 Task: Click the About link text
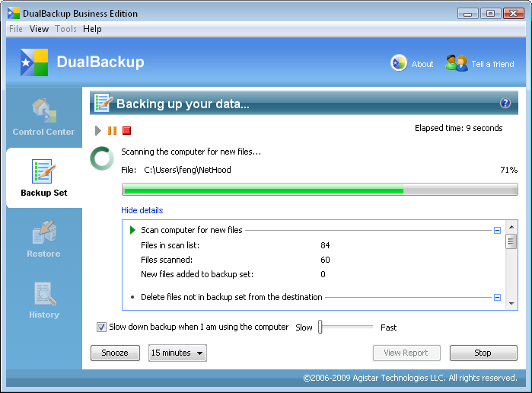(x=422, y=64)
